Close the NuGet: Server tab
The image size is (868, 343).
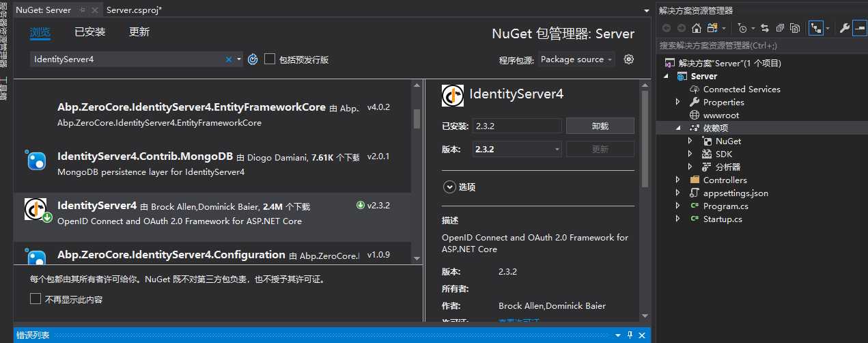pyautogui.click(x=95, y=10)
